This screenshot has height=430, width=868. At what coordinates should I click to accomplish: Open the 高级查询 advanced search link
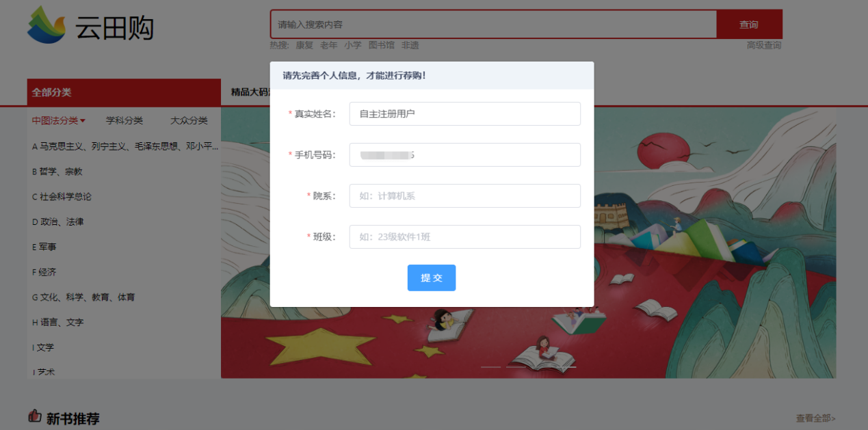pyautogui.click(x=764, y=45)
